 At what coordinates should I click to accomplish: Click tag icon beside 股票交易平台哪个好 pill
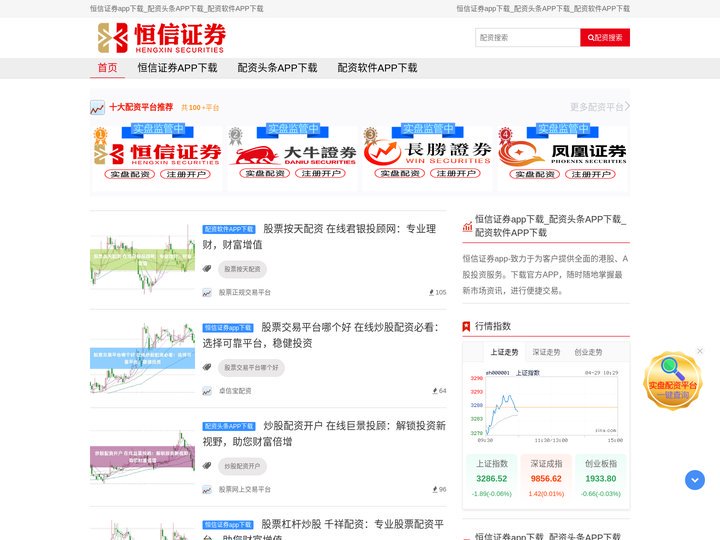[207, 367]
